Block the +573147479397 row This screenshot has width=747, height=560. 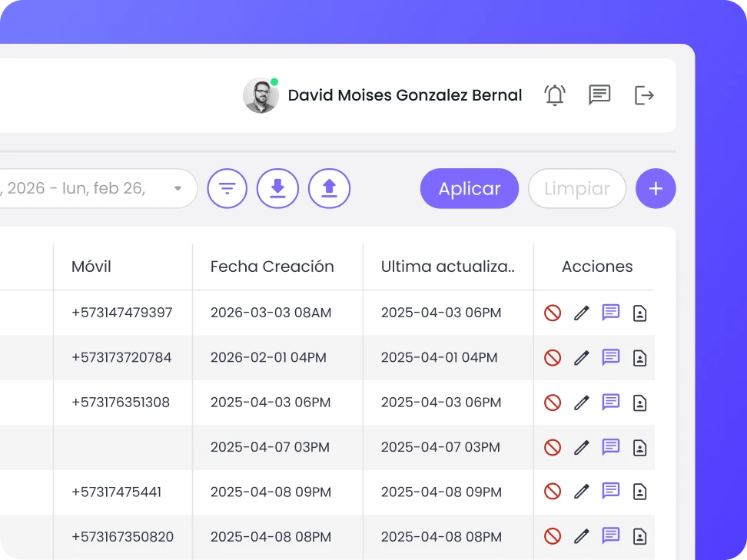[553, 313]
